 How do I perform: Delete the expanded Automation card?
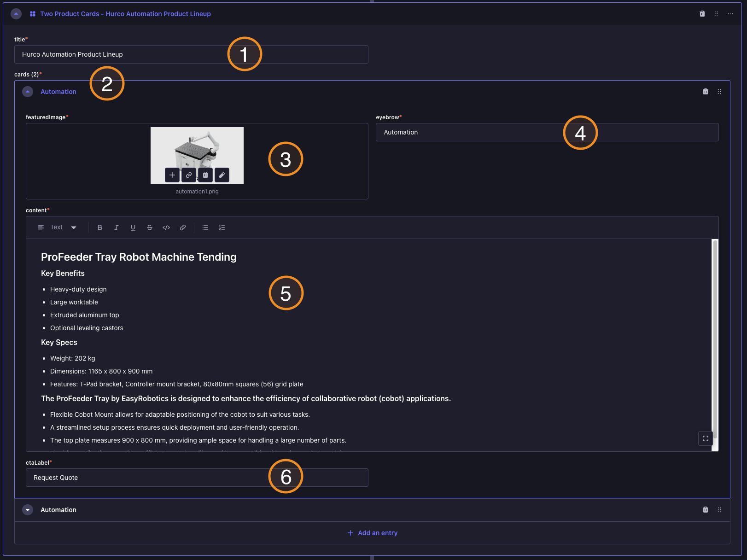tap(706, 92)
